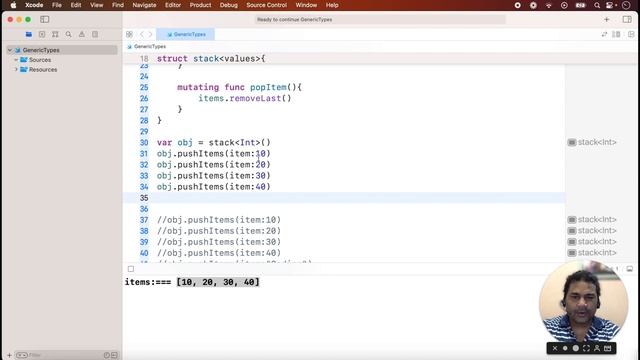Open the Help menu

332,5
